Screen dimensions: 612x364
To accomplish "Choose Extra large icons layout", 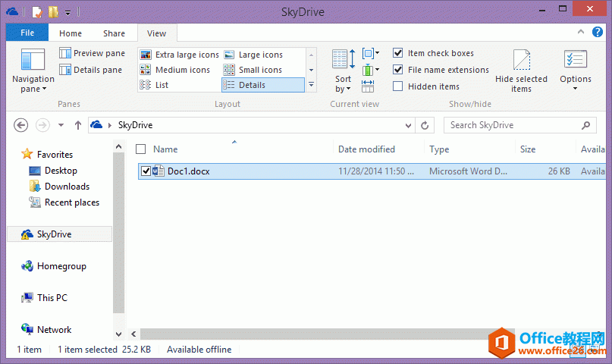I will pyautogui.click(x=180, y=55).
